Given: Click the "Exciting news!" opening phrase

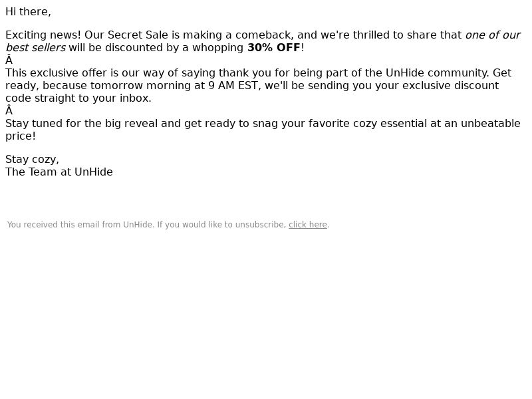Looking at the screenshot, I should 43,35.
